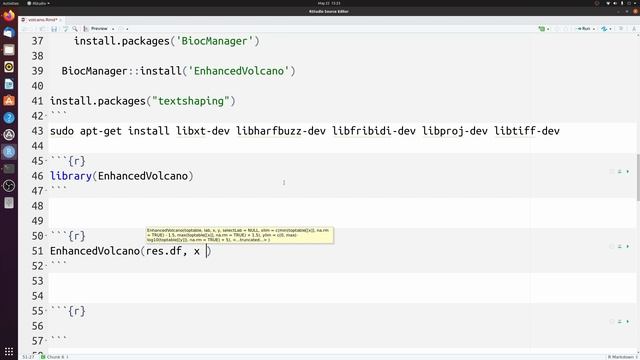Open LibreOffice Writer from the dock
This screenshot has width=640, height=360.
click(9, 84)
